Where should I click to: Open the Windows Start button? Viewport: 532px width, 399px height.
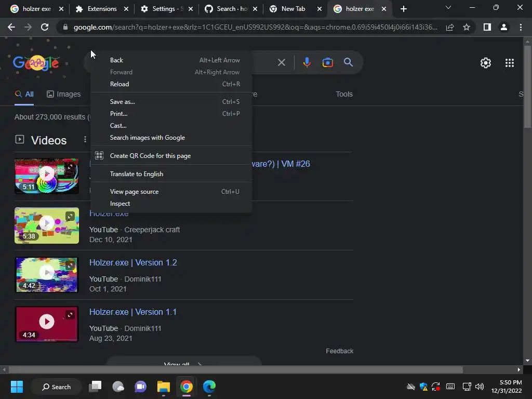[x=17, y=387]
